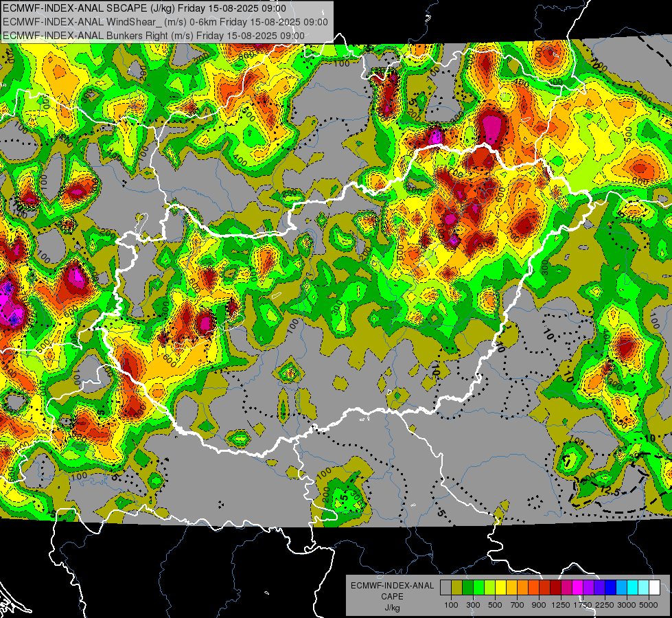This screenshot has width=672, height=618.
Task: Click the bright green legend swatch after 300
Action: coord(478,588)
